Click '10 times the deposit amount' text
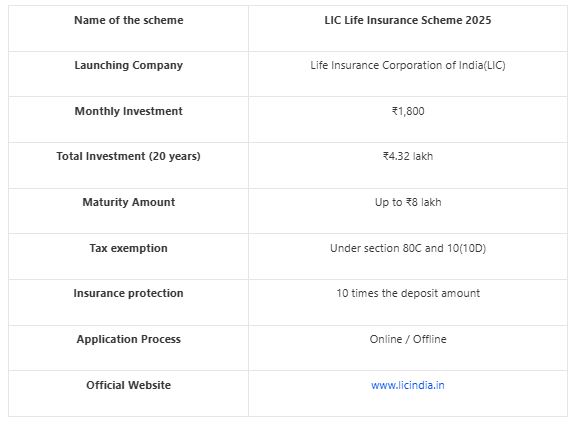This screenshot has width=576, height=424. pyautogui.click(x=408, y=293)
